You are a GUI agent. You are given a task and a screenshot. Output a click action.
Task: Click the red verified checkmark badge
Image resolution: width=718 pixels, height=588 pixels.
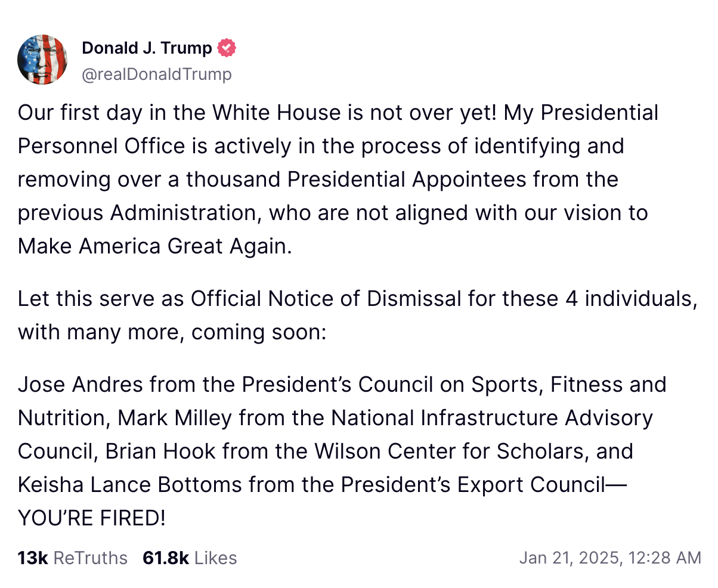[227, 48]
